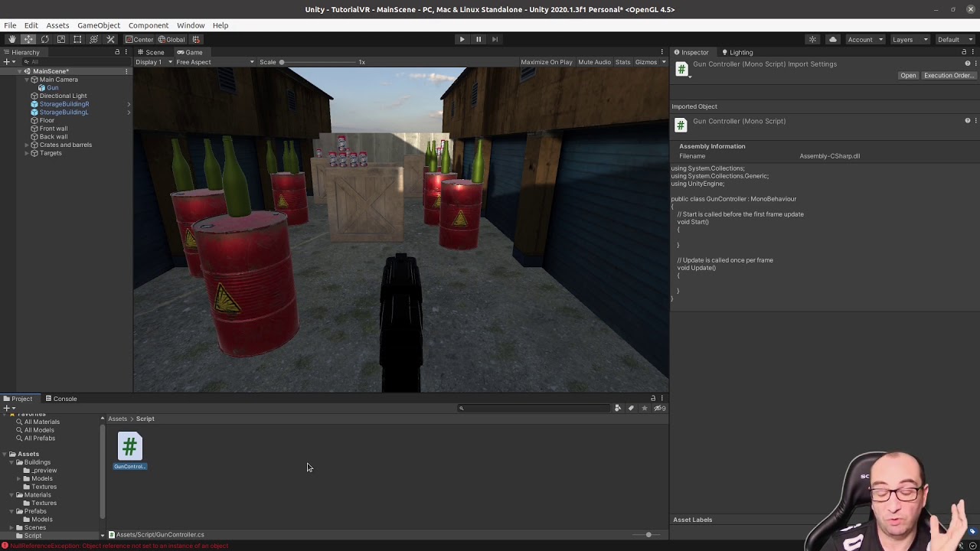Screen dimensions: 980x551
Task: Open the Gizmos dropdown arrow
Action: pos(663,62)
